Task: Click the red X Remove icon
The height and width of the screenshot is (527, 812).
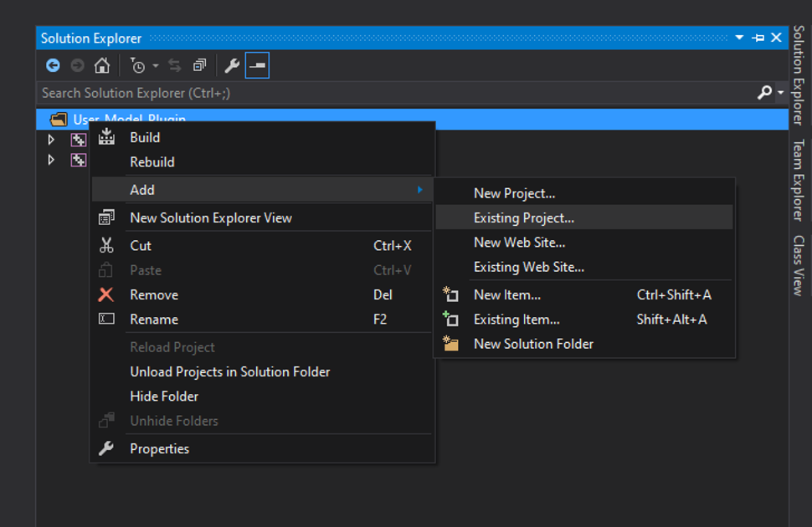Action: point(106,294)
